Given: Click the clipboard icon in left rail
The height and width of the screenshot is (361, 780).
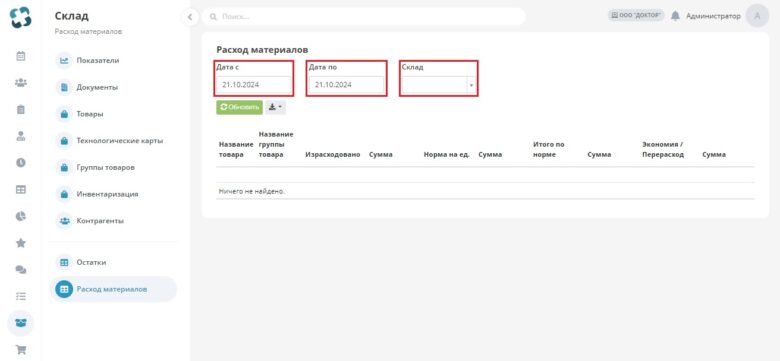Looking at the screenshot, I should pos(20,109).
